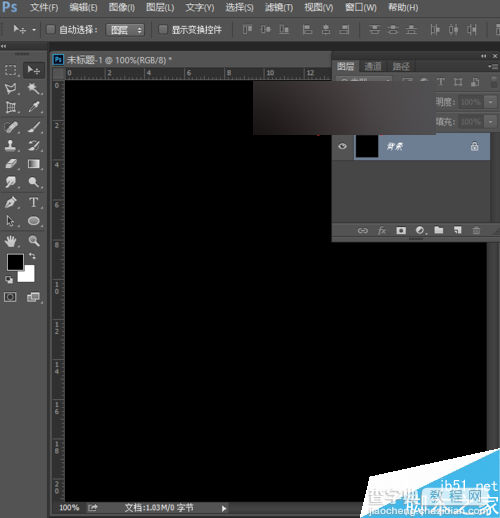Hide the 背景 layer with eye icon
This screenshot has width=500, height=518.
pos(342,146)
